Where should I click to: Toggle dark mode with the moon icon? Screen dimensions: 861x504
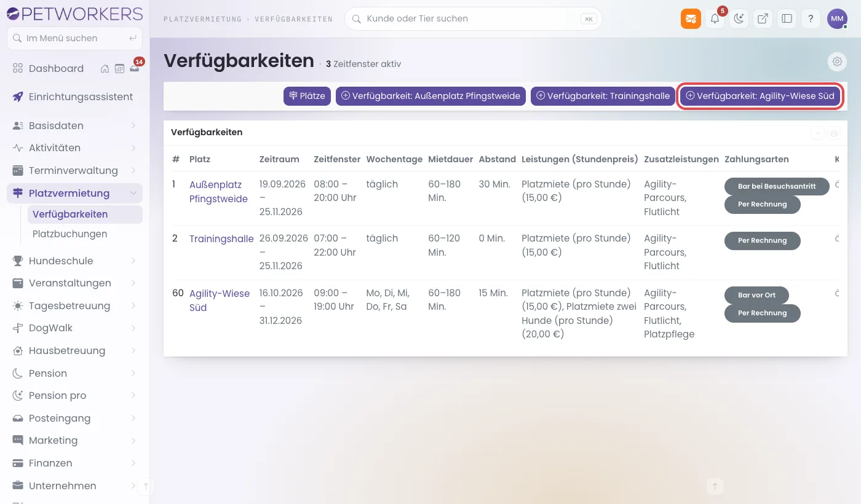pyautogui.click(x=739, y=18)
